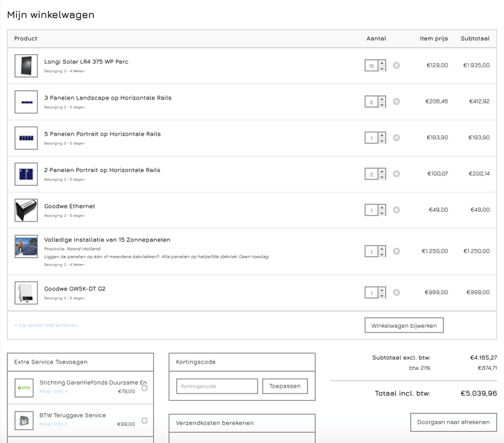Screen dimensions: 504x443
Task: Open the Ga verder met winkelen link
Action: pos(47,325)
